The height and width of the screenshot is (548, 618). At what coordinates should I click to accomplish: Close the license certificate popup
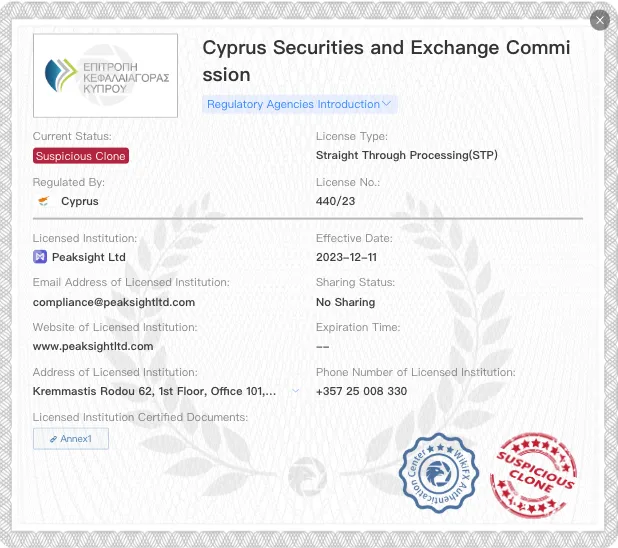pos(599,20)
